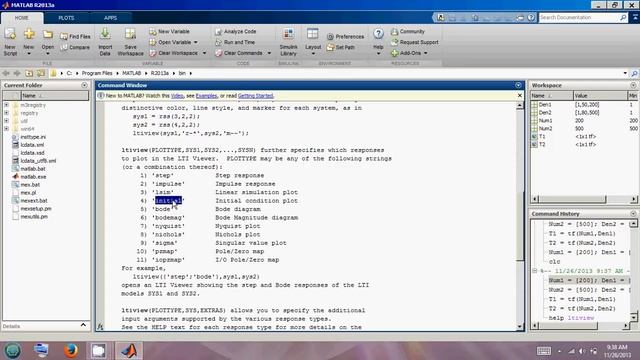Image resolution: width=640 pixels, height=360 pixels.
Task: Open Simulink Library
Action: pos(288,42)
